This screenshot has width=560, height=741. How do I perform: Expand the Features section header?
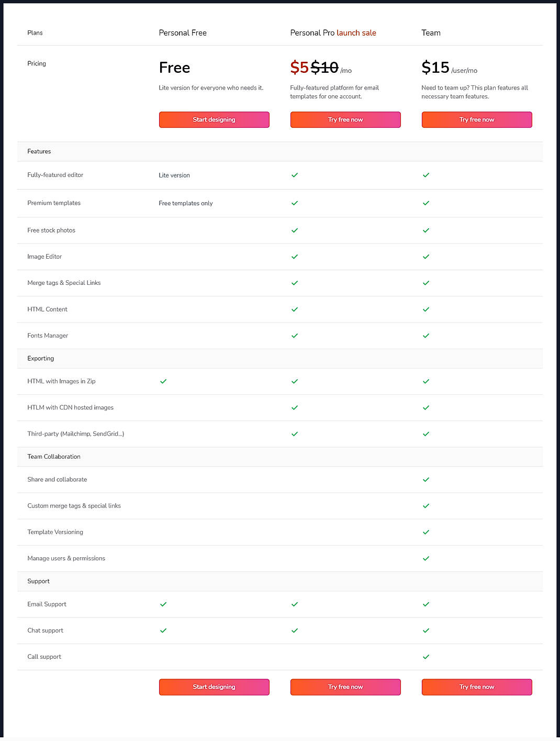(x=39, y=151)
